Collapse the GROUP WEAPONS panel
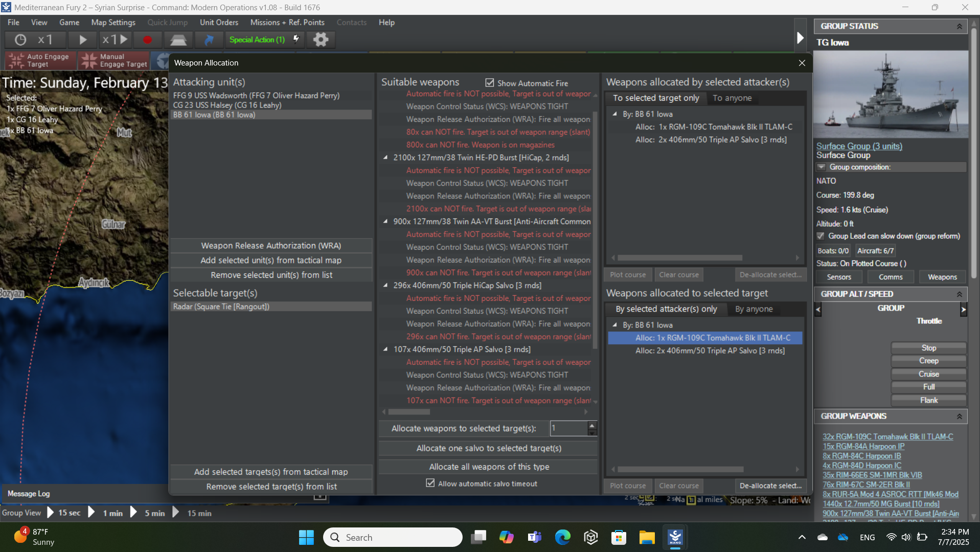Screen dimensions: 980x552 (x=959, y=416)
